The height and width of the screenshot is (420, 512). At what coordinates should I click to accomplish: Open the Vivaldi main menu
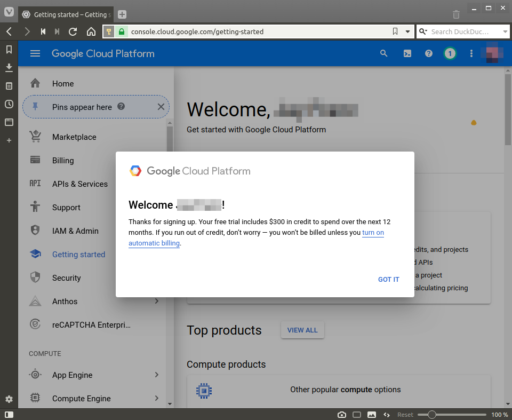click(9, 12)
